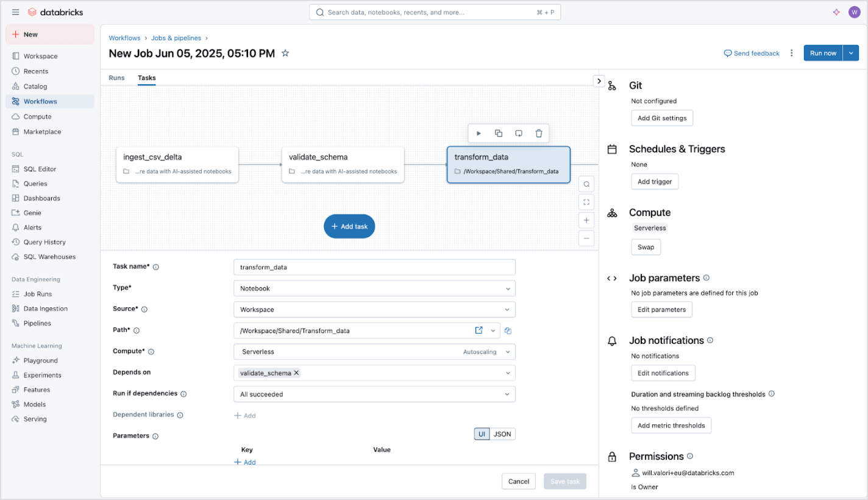The image size is (868, 500).
Task: Click the Add trigger button
Action: coord(655,182)
